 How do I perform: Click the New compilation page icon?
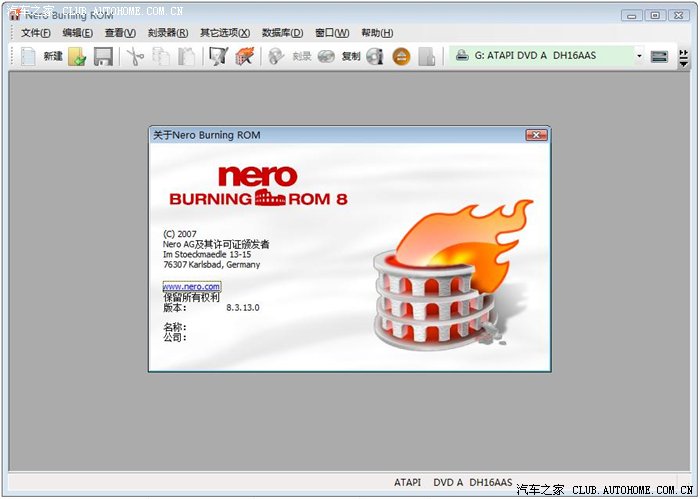(28, 57)
